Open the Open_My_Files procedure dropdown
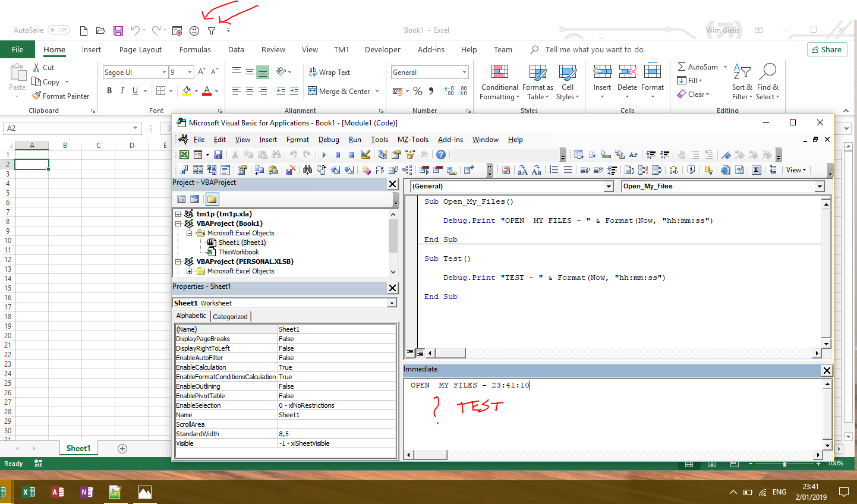 [x=820, y=187]
